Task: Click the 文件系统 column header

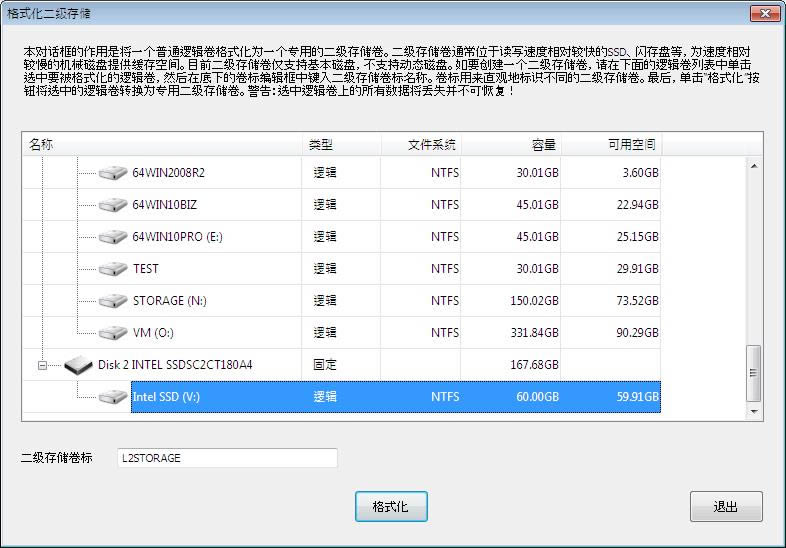Action: click(x=421, y=145)
